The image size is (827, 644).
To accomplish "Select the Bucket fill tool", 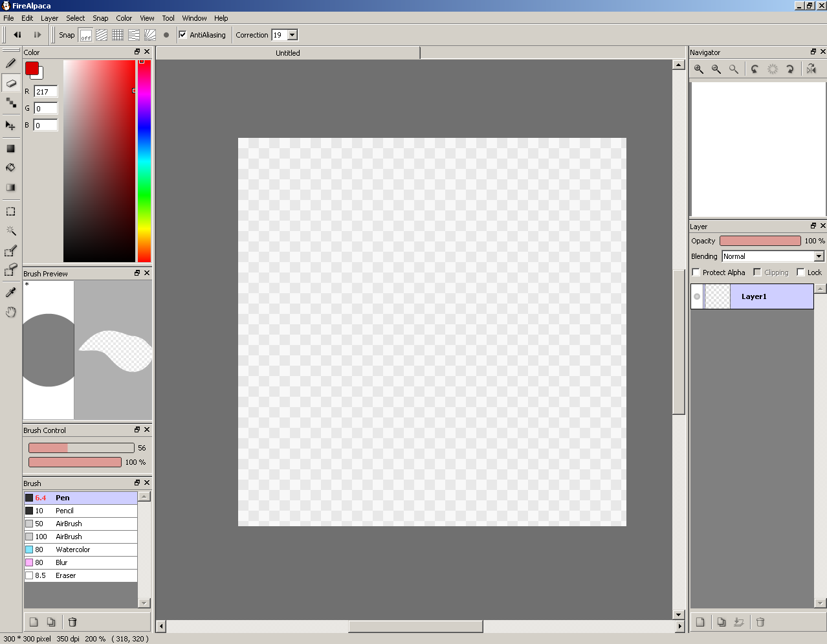I will pos(11,168).
